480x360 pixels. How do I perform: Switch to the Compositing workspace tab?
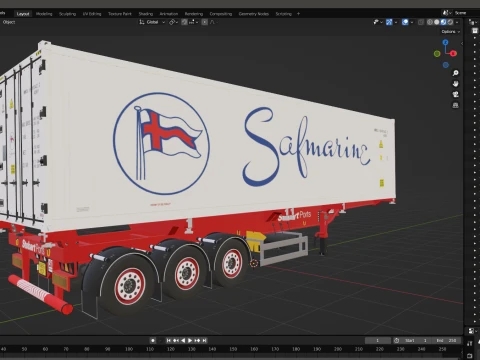(x=221, y=14)
